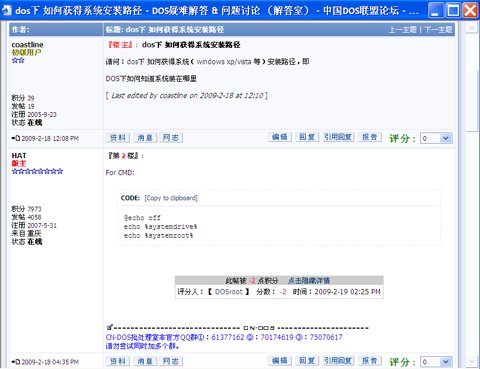Open the DOSroot rater profile link

(x=229, y=292)
